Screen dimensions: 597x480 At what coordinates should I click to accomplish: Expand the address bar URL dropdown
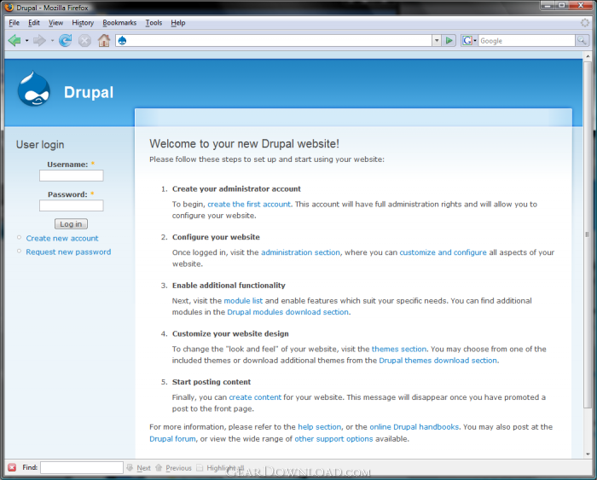(x=437, y=40)
